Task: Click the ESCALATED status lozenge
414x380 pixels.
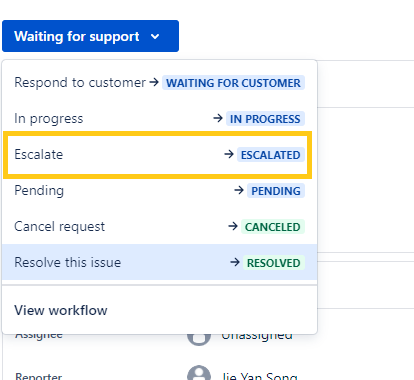Action: (x=271, y=155)
